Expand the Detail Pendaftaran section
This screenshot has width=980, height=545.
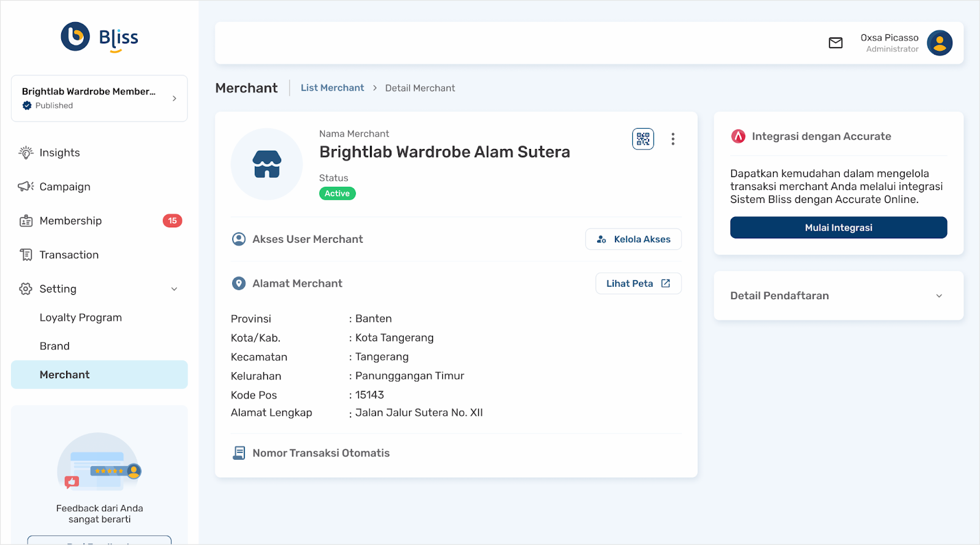pyautogui.click(x=839, y=295)
